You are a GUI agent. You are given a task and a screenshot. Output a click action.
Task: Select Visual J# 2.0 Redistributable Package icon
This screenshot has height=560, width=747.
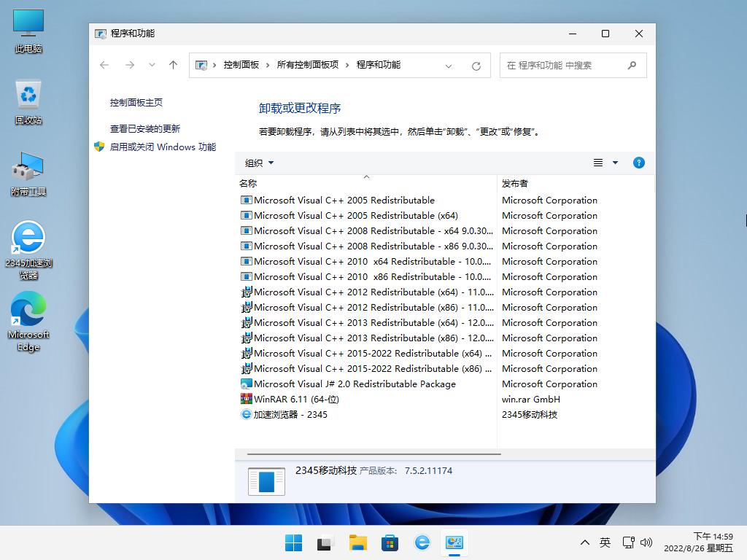tap(247, 384)
